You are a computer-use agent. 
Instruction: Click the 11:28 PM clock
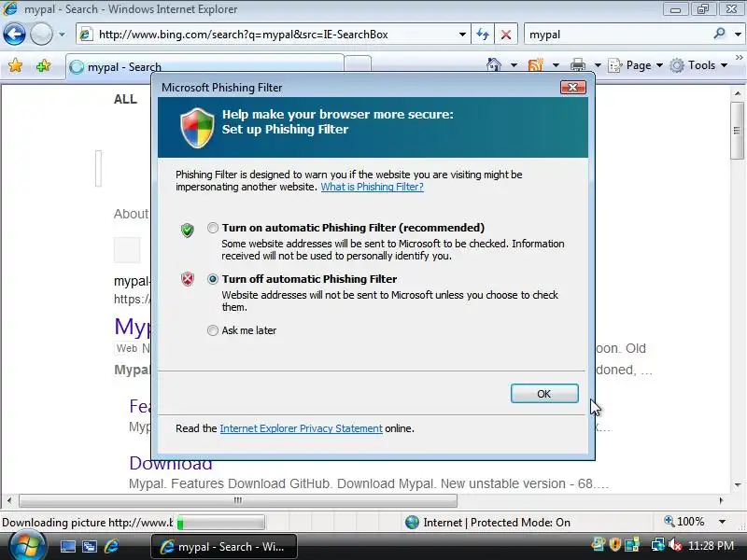point(711,546)
